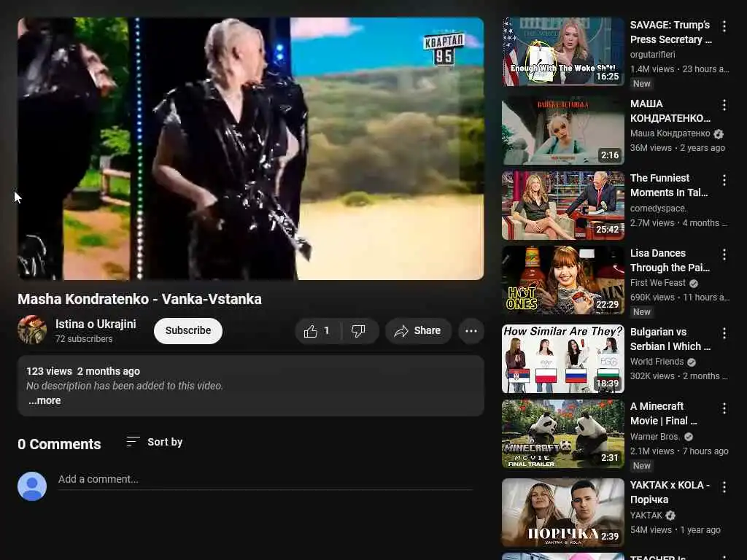This screenshot has height=560, width=747.
Task: Open the How Similar Are They thumbnail
Action: [x=562, y=359]
